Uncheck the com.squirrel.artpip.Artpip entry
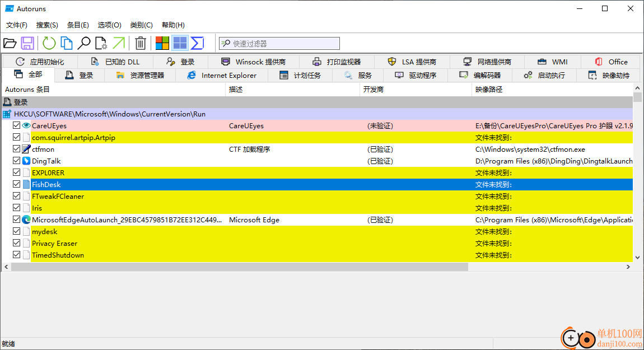644x350 pixels. click(x=16, y=137)
